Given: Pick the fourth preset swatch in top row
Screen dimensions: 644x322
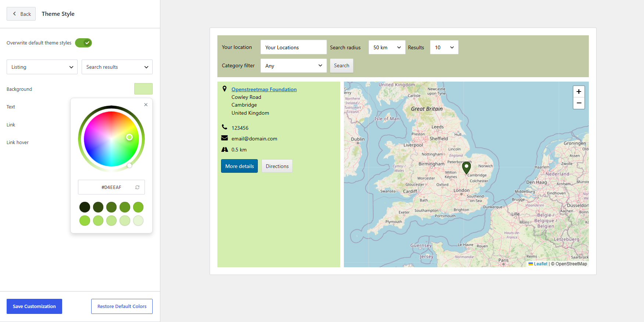Looking at the screenshot, I should click(125, 207).
